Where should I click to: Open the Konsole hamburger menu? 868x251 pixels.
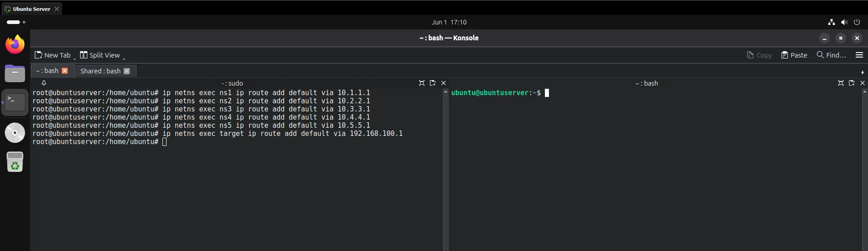[x=859, y=55]
